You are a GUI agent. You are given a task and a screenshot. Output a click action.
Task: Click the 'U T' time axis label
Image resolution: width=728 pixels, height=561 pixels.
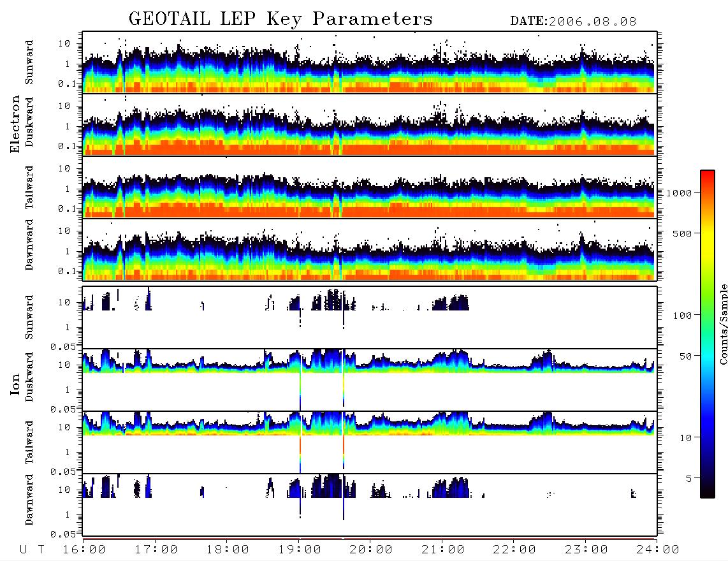(x=32, y=550)
